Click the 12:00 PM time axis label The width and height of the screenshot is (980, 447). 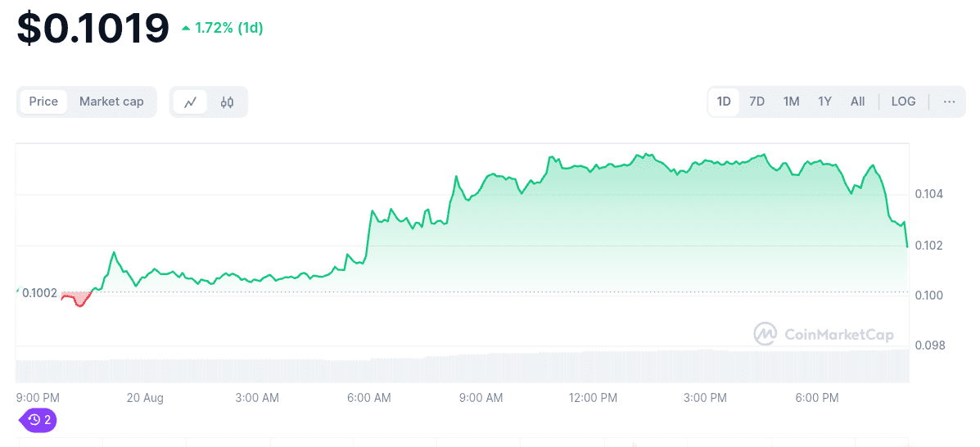pyautogui.click(x=593, y=398)
